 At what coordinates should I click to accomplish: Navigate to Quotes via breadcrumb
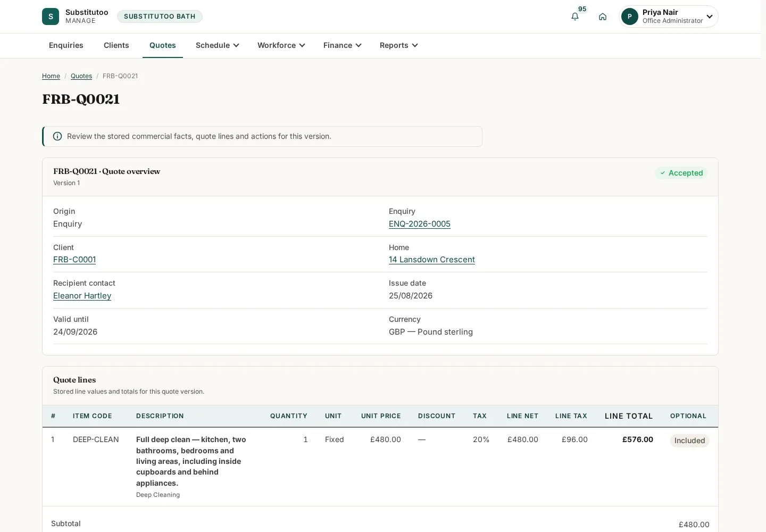[81, 76]
